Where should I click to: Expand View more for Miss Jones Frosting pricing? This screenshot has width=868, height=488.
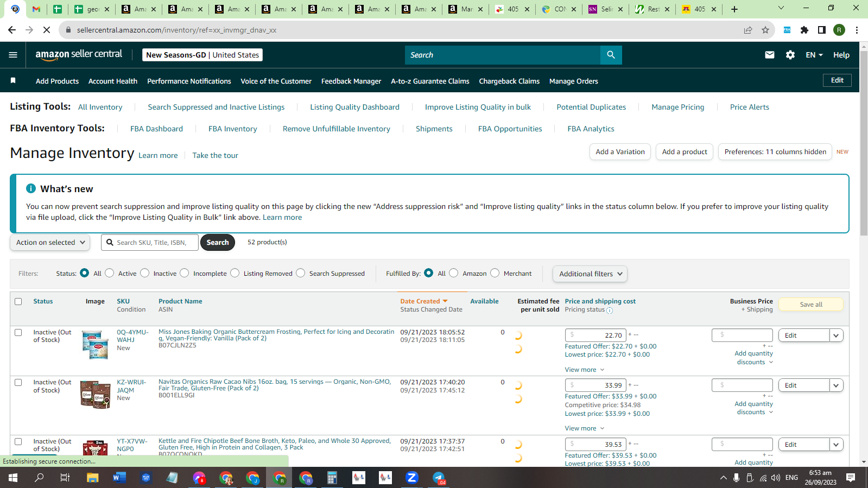tap(584, 370)
